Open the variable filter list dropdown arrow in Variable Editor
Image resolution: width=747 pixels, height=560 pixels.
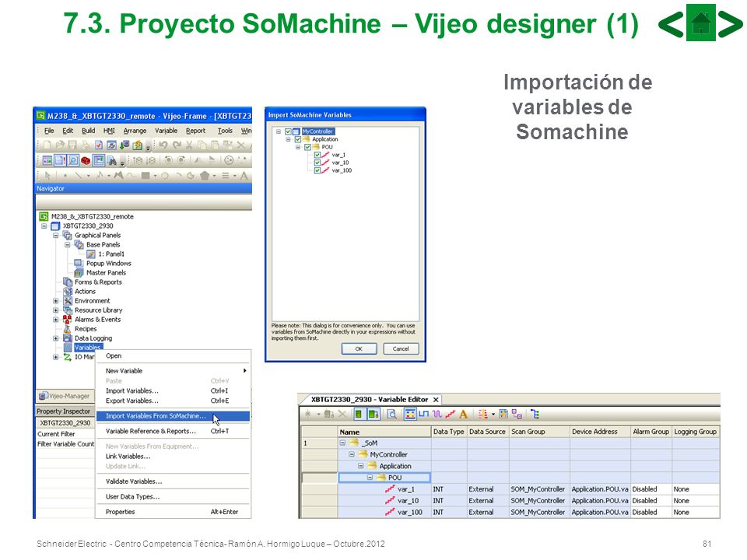(493, 415)
